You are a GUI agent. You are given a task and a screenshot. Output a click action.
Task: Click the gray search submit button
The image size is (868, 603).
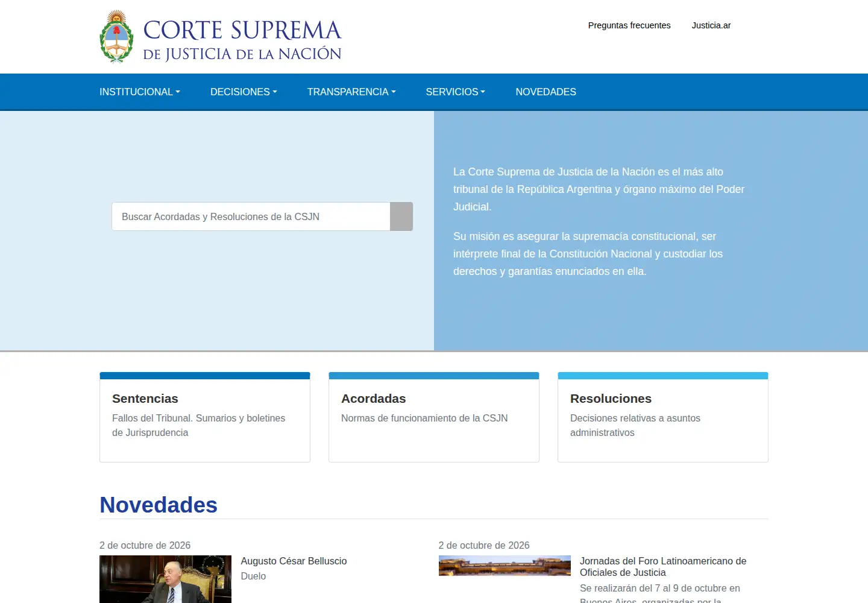[x=401, y=216]
